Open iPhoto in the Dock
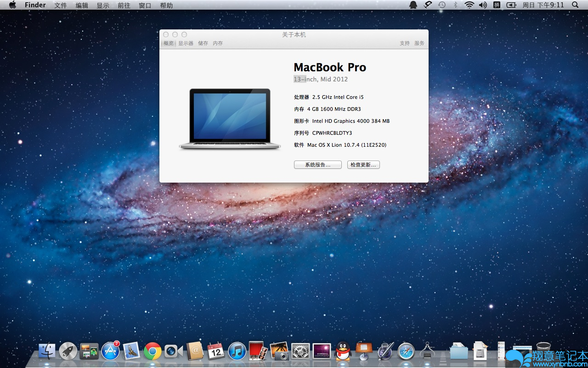The width and height of the screenshot is (588, 368). (279, 351)
